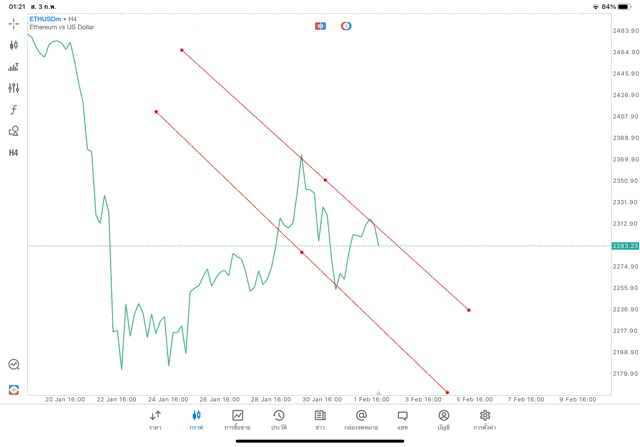
Task: Open the drawing objects shapes icon
Action: (14, 131)
